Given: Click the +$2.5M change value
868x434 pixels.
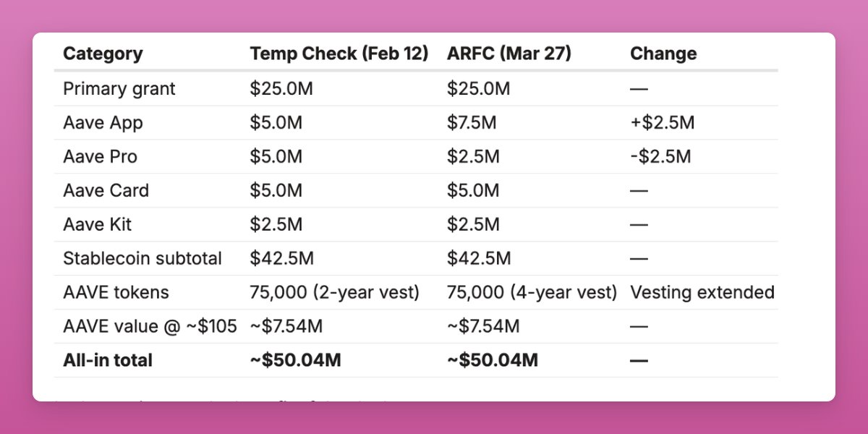Looking at the screenshot, I should tap(662, 123).
